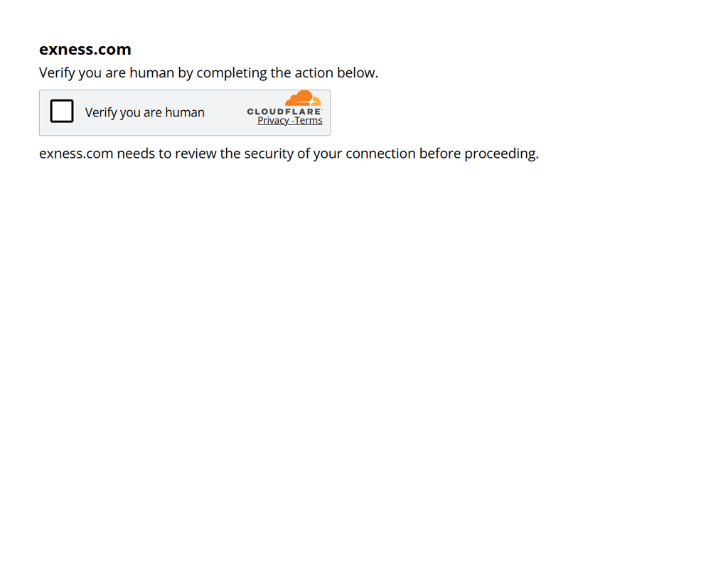The width and height of the screenshot is (728, 582).
Task: Click the exness.com bold heading
Action: coord(85,49)
